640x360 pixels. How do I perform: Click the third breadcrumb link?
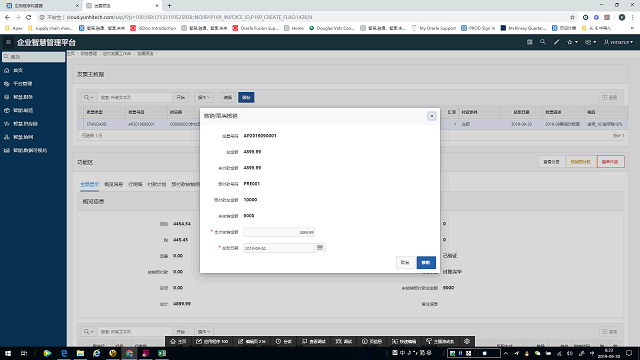click(x=117, y=54)
